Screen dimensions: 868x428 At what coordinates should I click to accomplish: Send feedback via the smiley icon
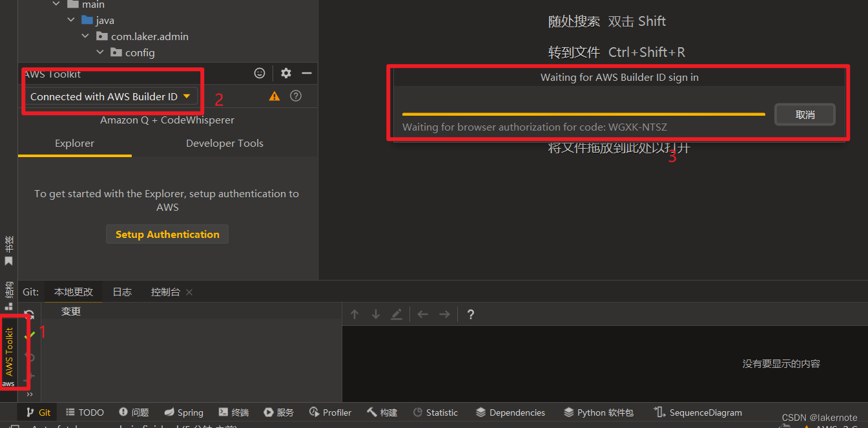(x=260, y=74)
